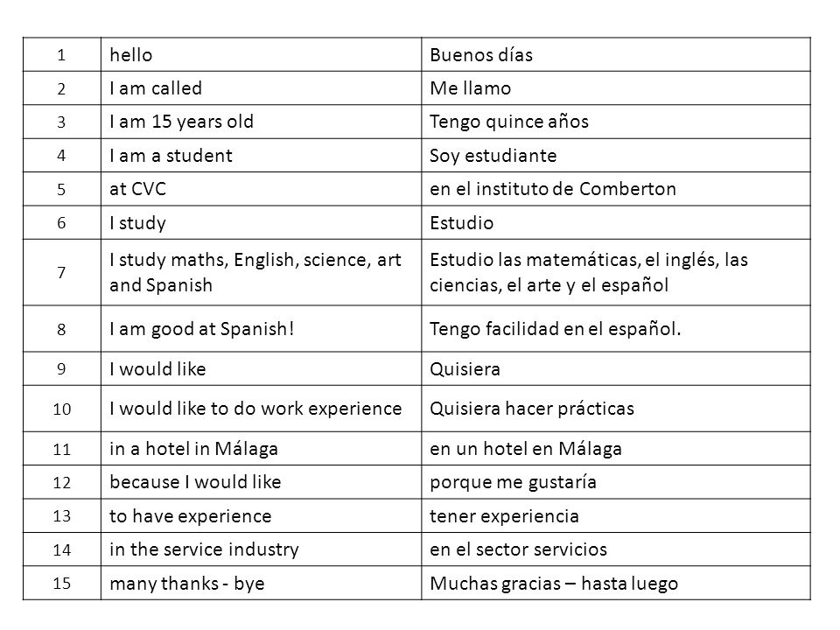Select the 'Tengo quince años' cell
Viewport: 840px width, 630px height.
click(615, 122)
